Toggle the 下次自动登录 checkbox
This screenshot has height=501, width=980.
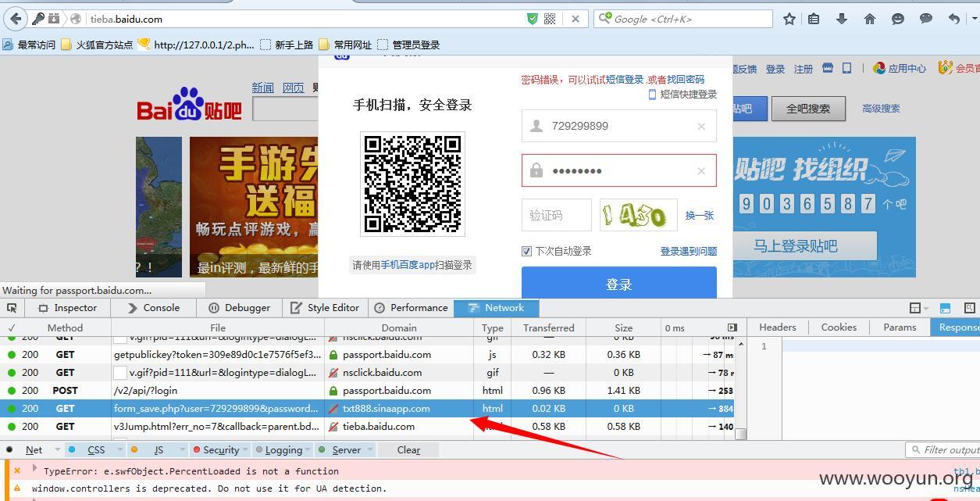point(526,251)
